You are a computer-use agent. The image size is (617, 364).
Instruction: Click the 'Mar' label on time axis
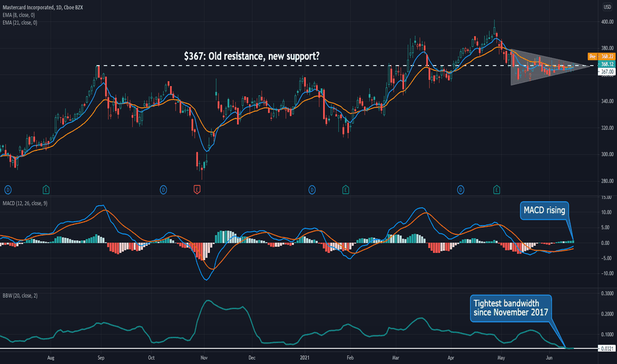395,357
